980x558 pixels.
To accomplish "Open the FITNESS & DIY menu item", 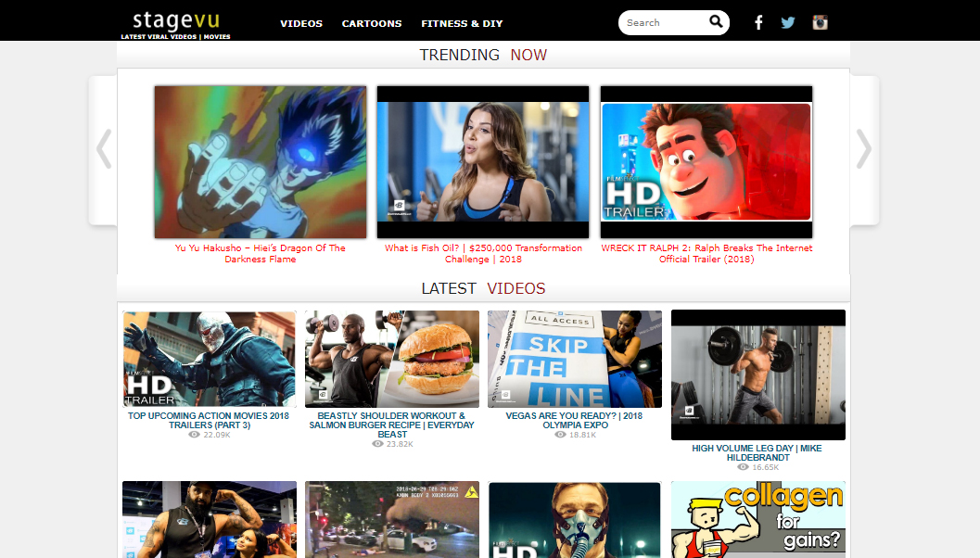I will 462,24.
